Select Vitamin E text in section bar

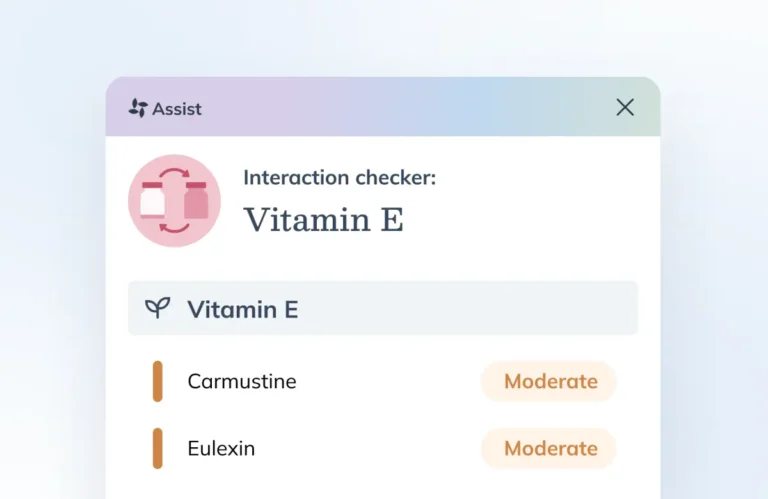click(243, 309)
